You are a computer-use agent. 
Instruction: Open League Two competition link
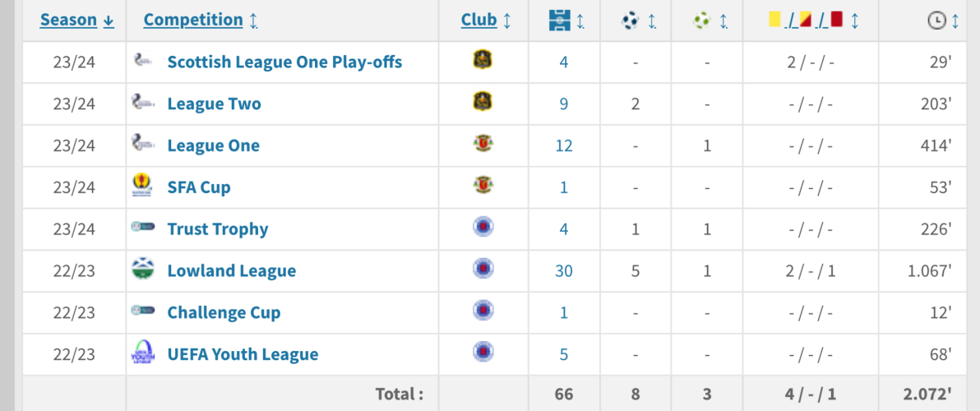click(x=214, y=104)
